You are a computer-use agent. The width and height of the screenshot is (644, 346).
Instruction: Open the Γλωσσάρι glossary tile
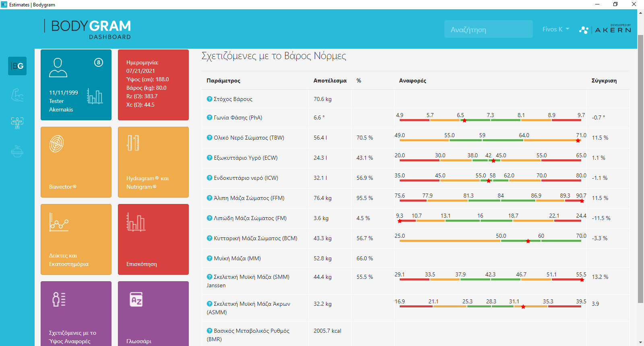[x=153, y=313]
